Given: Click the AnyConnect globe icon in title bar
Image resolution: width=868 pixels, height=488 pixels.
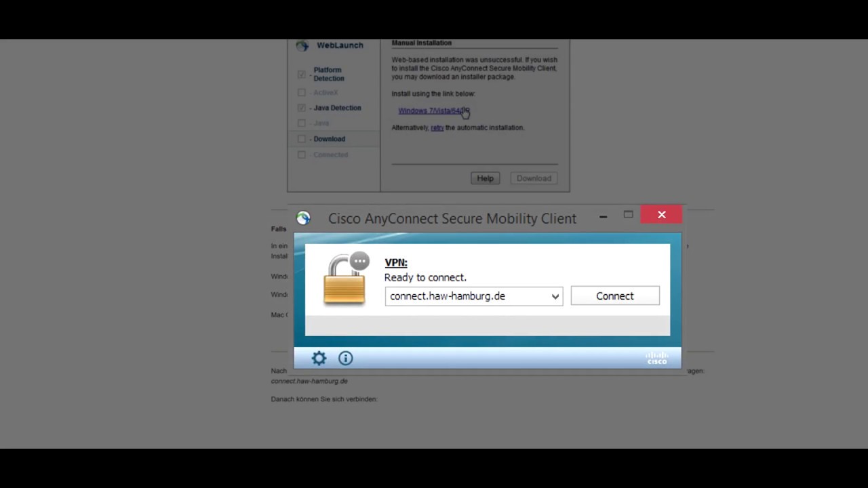Looking at the screenshot, I should (x=303, y=218).
